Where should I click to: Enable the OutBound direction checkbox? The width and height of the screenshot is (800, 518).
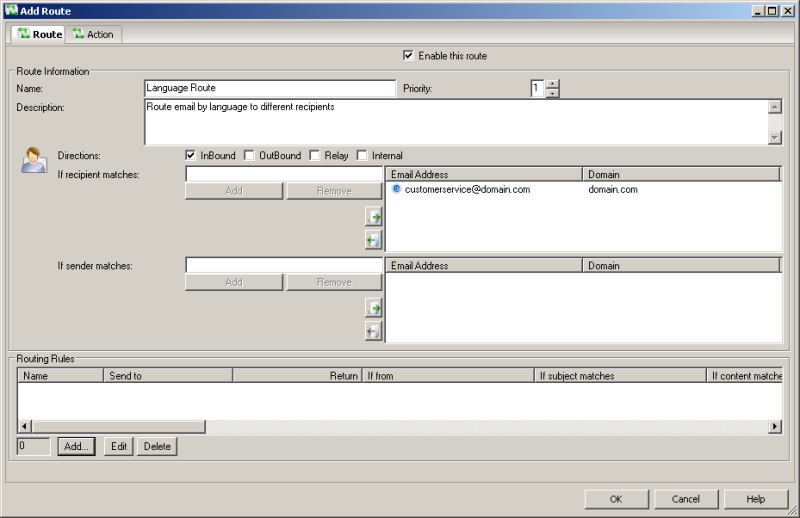point(249,156)
